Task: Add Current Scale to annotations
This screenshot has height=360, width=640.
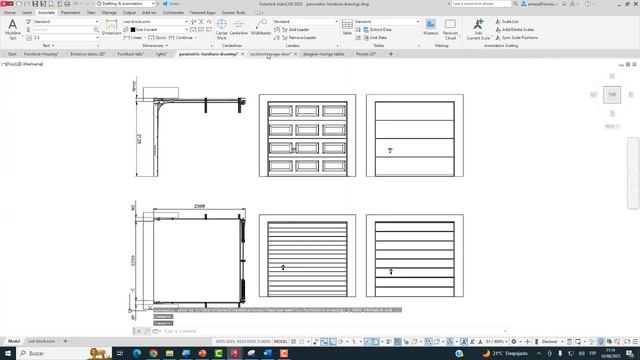Action: point(478,29)
